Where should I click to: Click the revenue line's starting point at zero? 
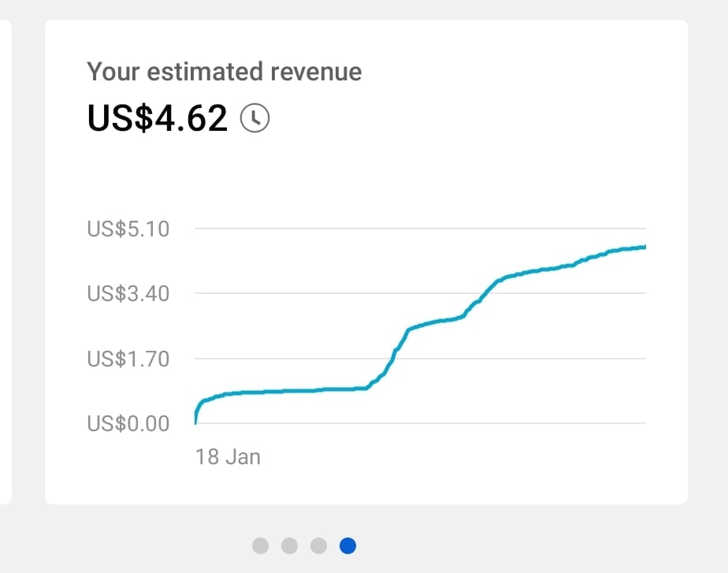(195, 422)
